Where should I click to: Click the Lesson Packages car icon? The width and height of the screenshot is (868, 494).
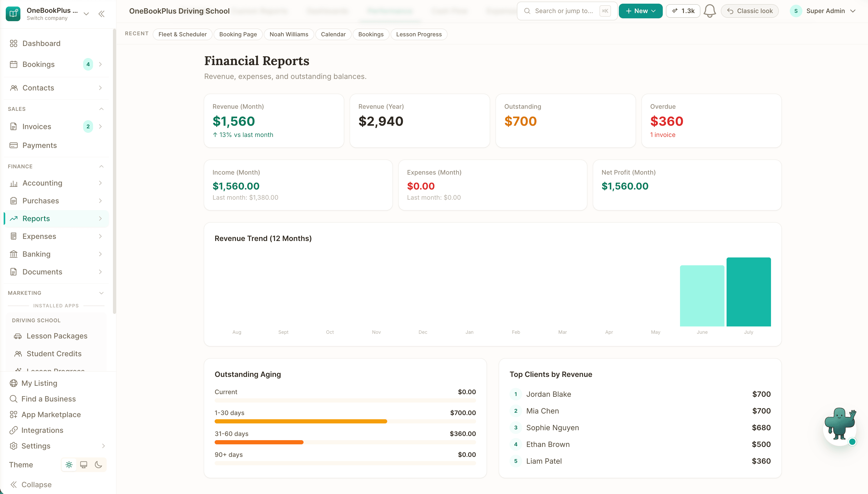(x=18, y=336)
